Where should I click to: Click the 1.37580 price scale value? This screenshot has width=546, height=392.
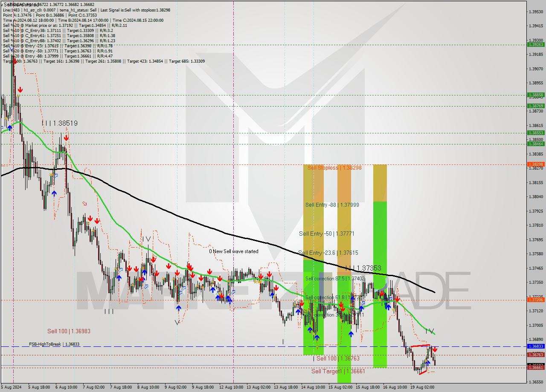(x=536, y=254)
